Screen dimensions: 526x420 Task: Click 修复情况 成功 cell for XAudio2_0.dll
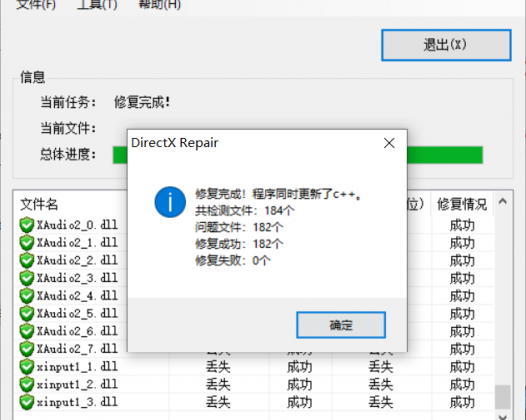pos(462,225)
